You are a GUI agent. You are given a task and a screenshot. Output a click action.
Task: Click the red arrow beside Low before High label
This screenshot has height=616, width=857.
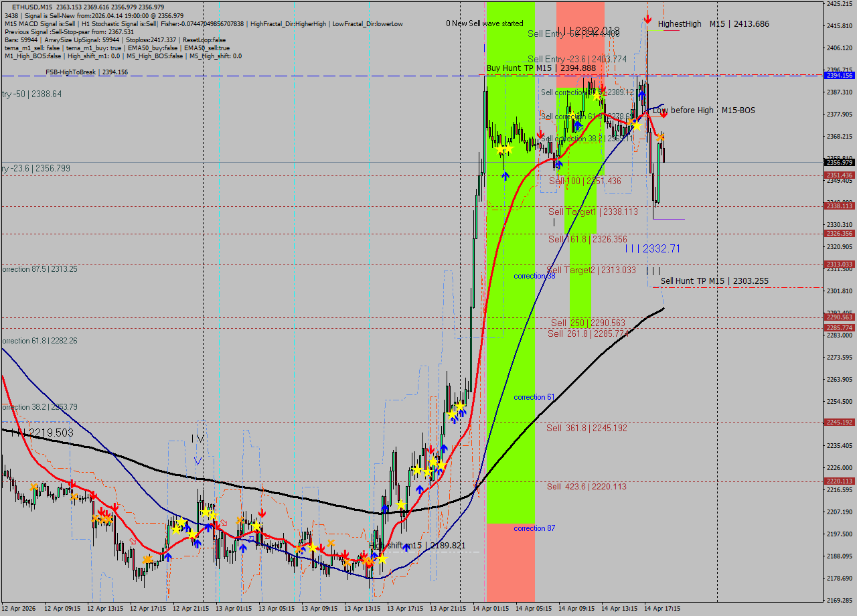tap(663, 114)
